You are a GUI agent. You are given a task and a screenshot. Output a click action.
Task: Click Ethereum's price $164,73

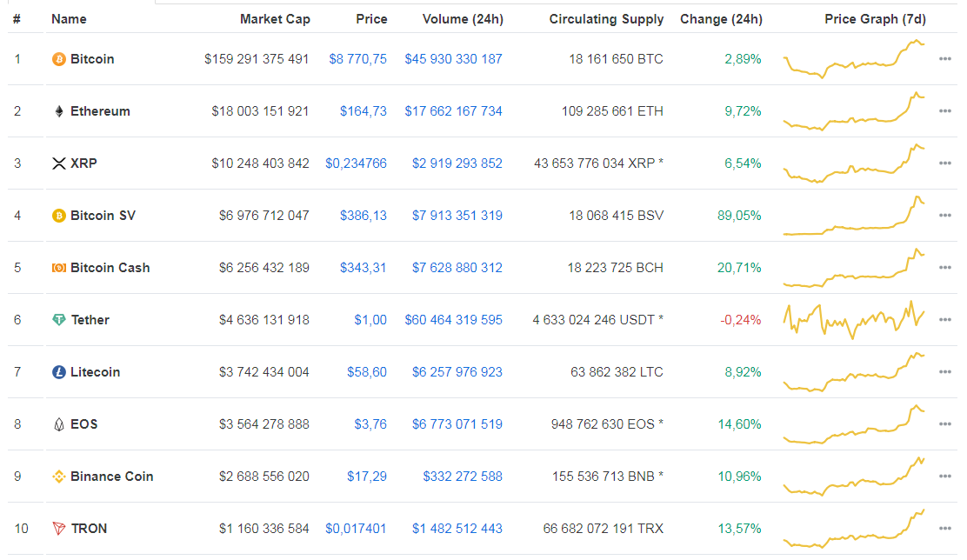[363, 111]
